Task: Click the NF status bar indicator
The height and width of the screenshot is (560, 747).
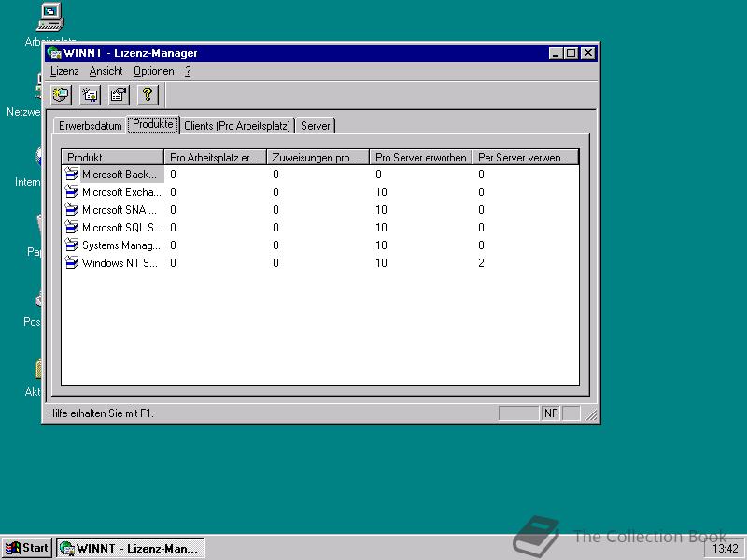Action: 551,413
